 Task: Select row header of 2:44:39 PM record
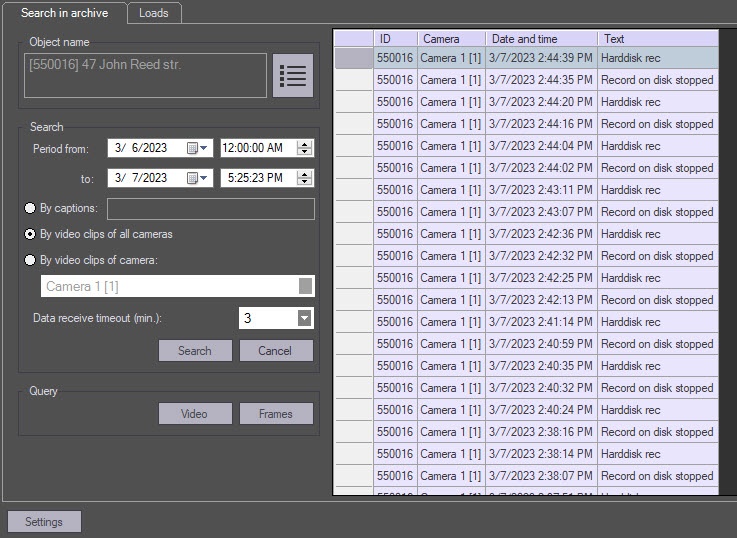pyautogui.click(x=354, y=58)
